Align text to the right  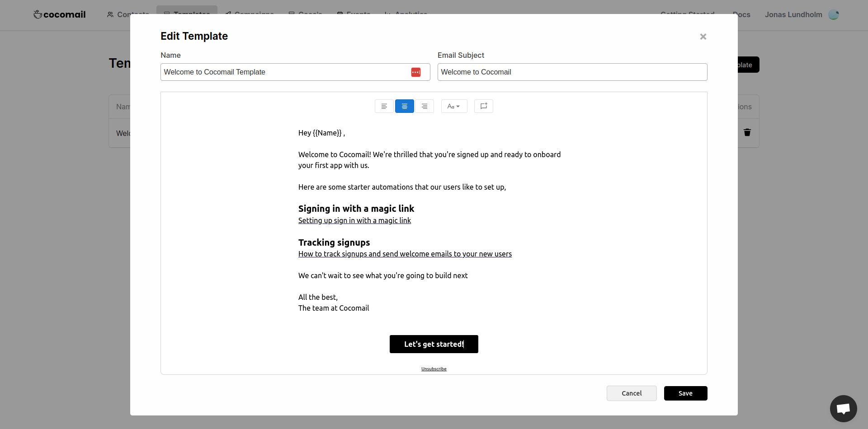point(425,106)
